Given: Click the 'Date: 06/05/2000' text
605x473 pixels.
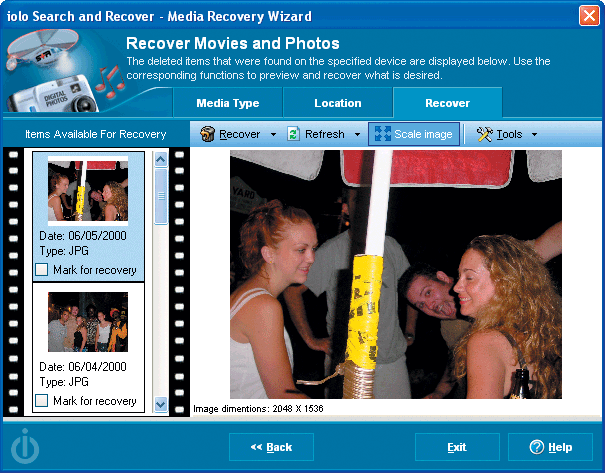Looking at the screenshot, I should click(83, 235).
